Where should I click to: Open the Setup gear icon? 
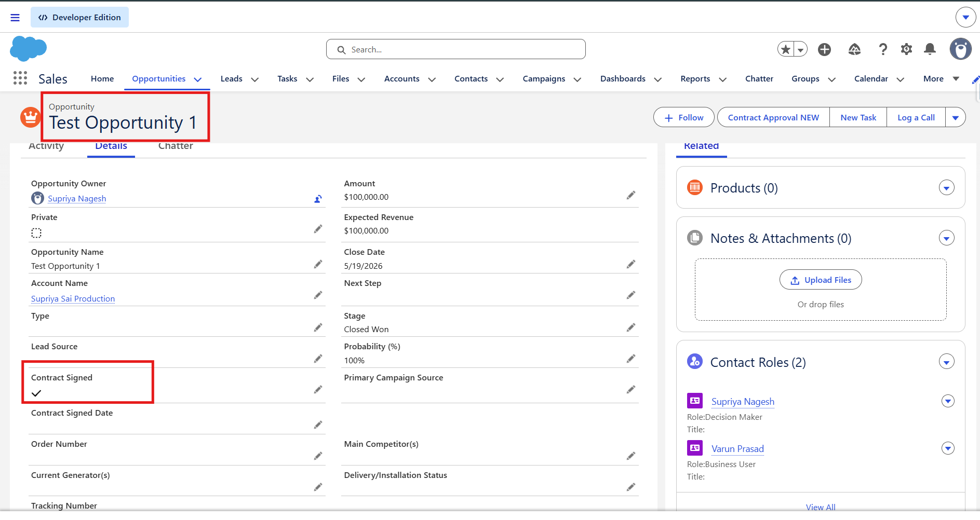[906, 49]
